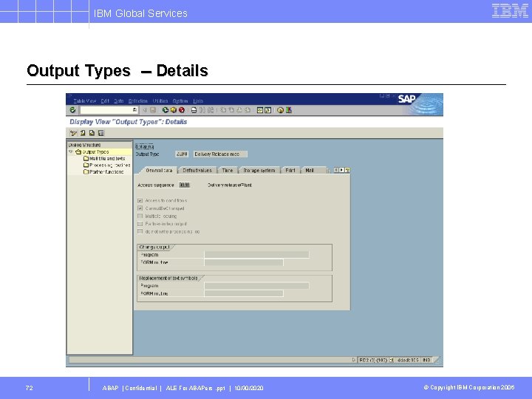This screenshot has height=399, width=532.
Task: Click the Save disk icon in toolbar
Action: (153, 110)
